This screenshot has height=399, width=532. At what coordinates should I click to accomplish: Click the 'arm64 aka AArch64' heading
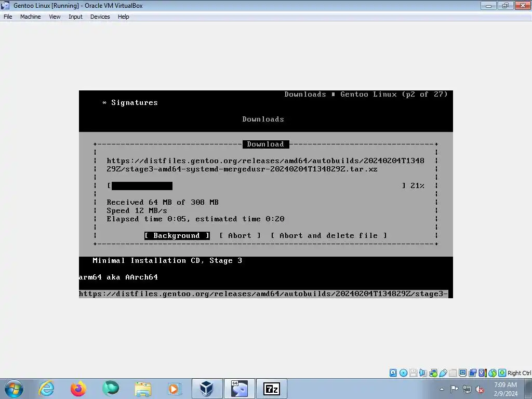pos(118,277)
